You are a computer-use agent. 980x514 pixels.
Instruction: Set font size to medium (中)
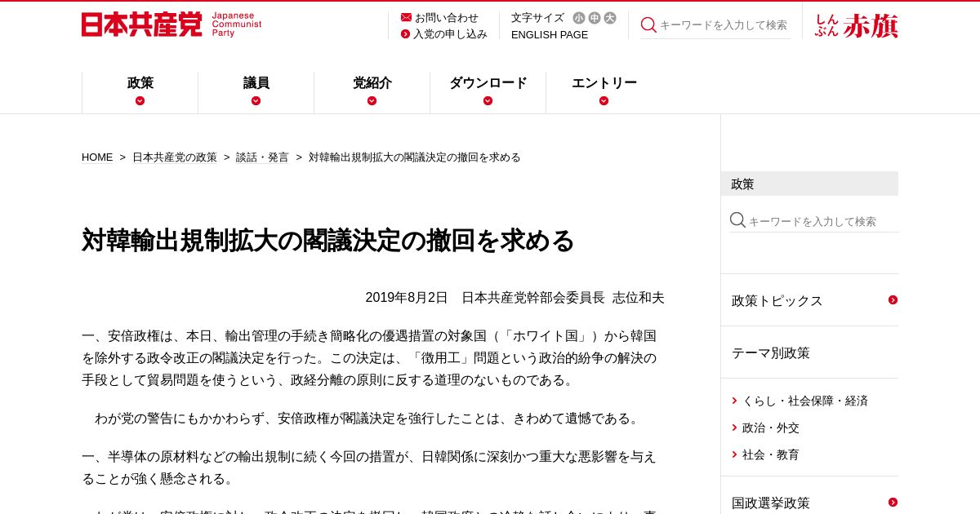click(595, 18)
